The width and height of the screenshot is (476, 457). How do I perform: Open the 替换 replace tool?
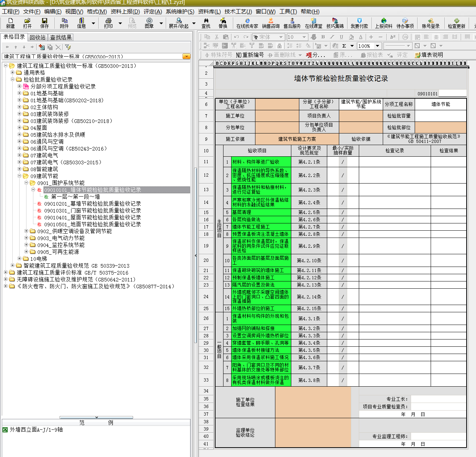tap(223, 23)
